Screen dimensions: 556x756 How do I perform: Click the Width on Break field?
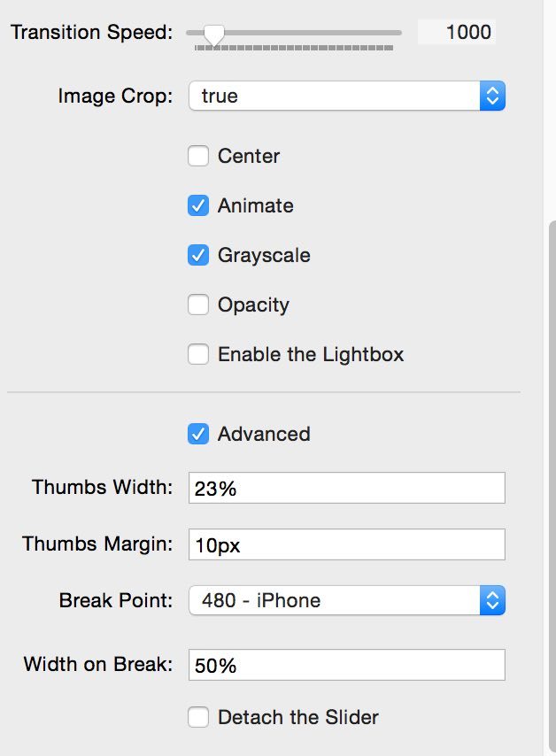[346, 665]
